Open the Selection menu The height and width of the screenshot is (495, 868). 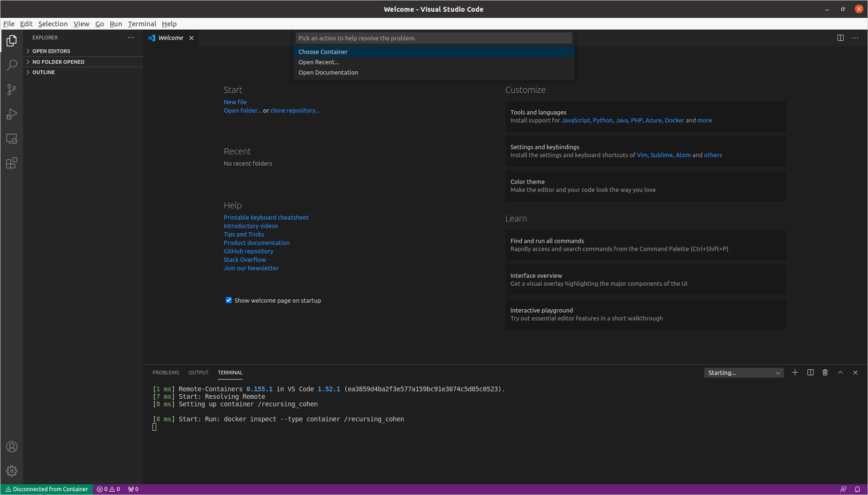[x=53, y=24]
